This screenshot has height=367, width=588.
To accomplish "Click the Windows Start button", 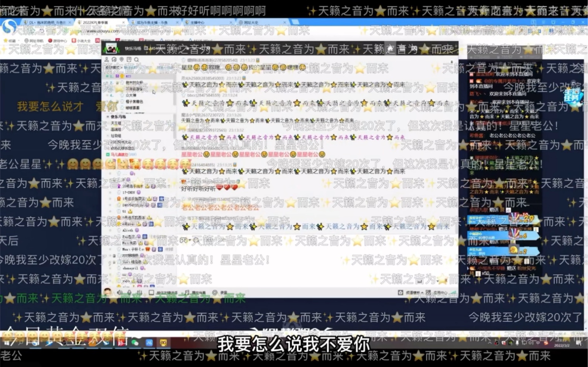I will click(7, 343).
